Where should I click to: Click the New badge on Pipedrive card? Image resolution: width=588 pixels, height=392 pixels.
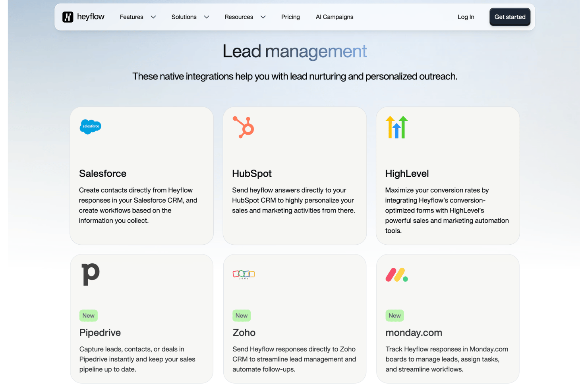[x=88, y=316]
